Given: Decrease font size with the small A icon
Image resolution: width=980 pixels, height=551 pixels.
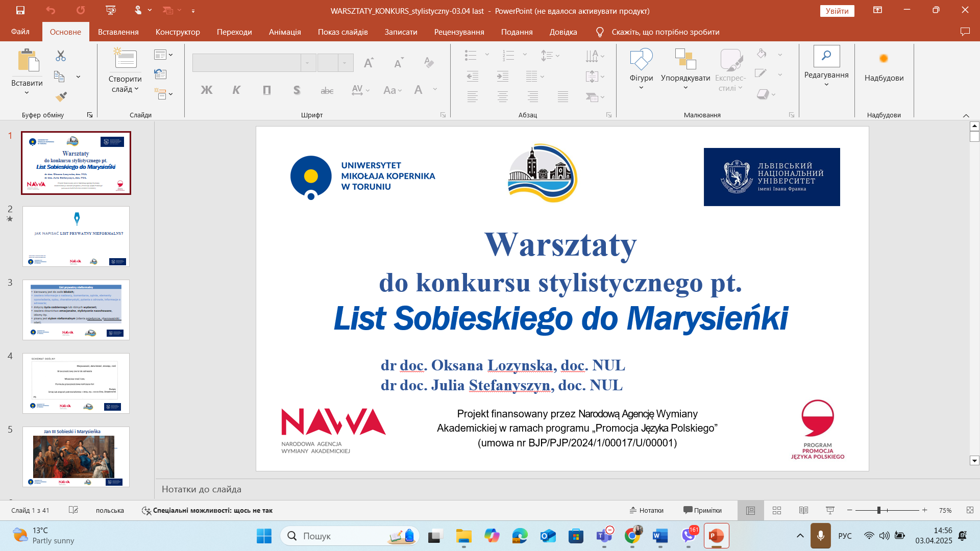Looking at the screenshot, I should [x=399, y=63].
